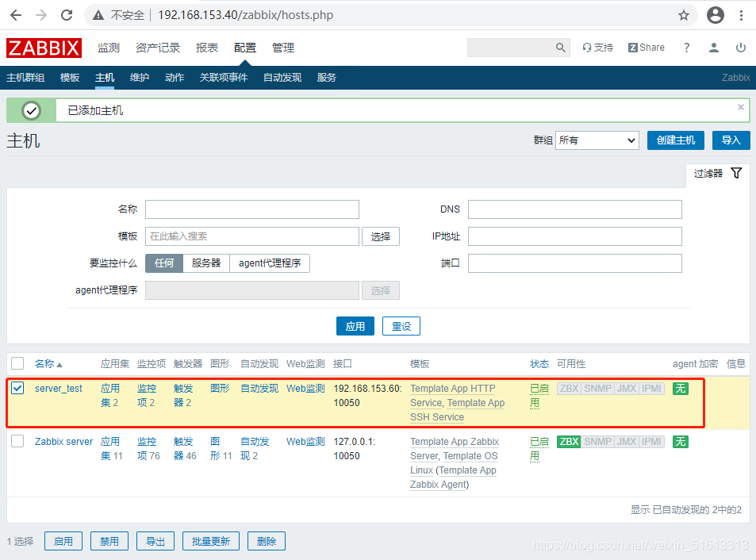Viewport: 756px width, 560px height.
Task: Open the 配置 top menu
Action: pos(245,48)
